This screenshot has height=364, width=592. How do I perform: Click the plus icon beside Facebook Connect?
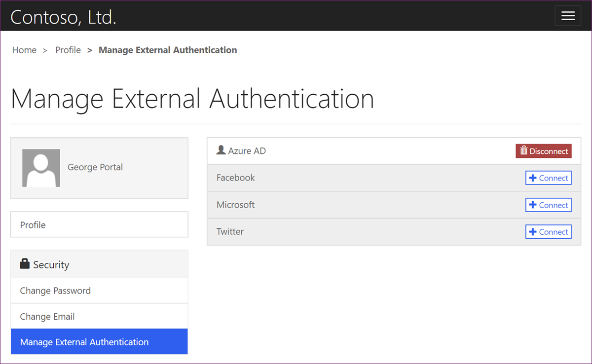click(533, 178)
